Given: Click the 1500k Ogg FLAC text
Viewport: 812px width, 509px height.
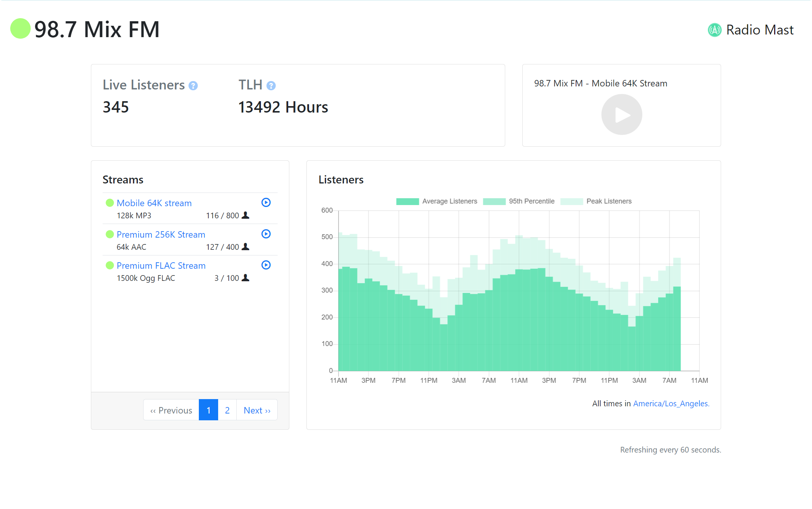Looking at the screenshot, I should click(x=146, y=278).
